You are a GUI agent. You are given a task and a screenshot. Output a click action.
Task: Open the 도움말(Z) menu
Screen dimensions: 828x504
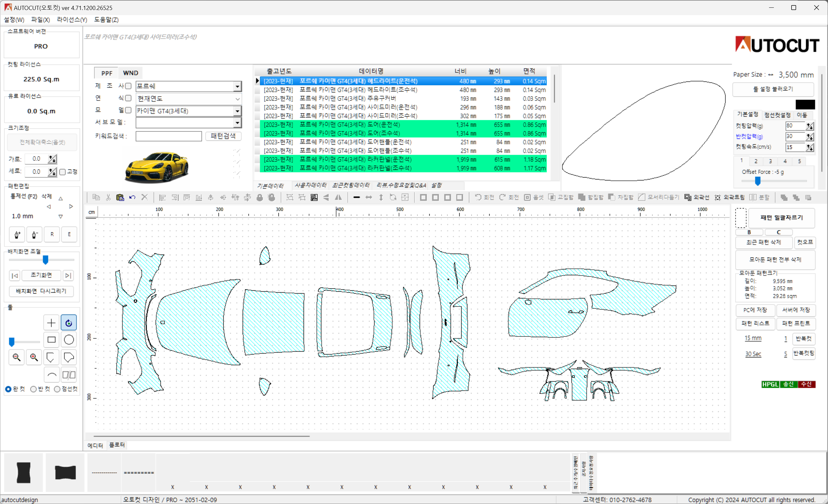(x=106, y=20)
